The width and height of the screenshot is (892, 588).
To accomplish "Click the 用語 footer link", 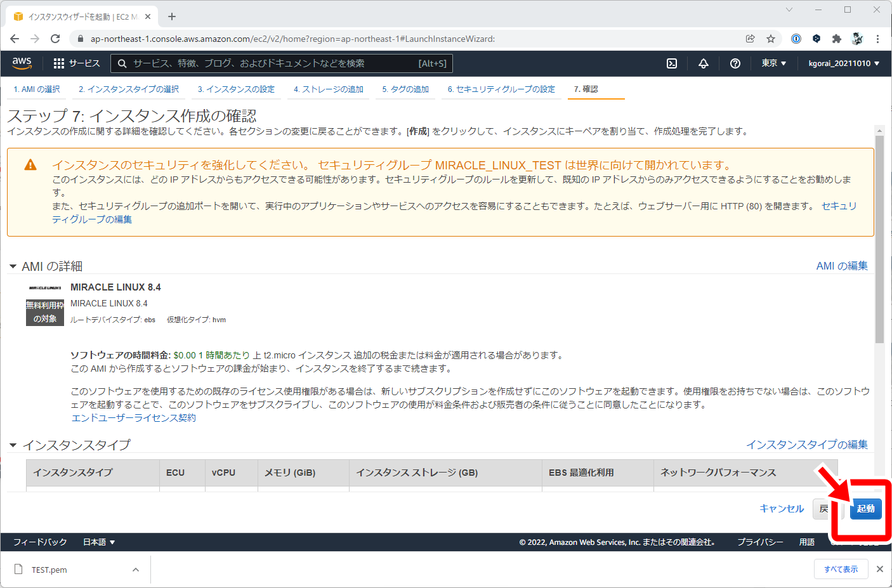I will tap(807, 542).
